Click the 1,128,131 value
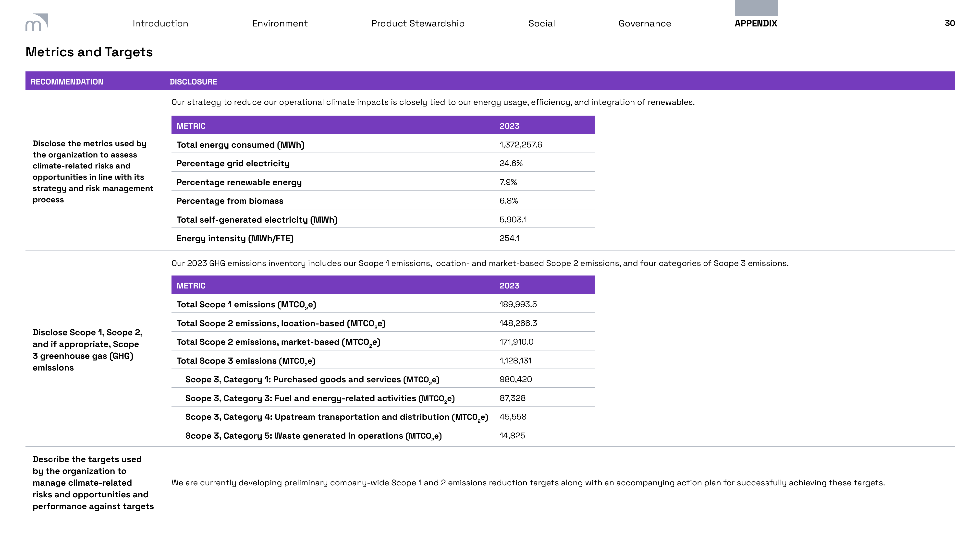The width and height of the screenshot is (980, 551). coord(515,360)
